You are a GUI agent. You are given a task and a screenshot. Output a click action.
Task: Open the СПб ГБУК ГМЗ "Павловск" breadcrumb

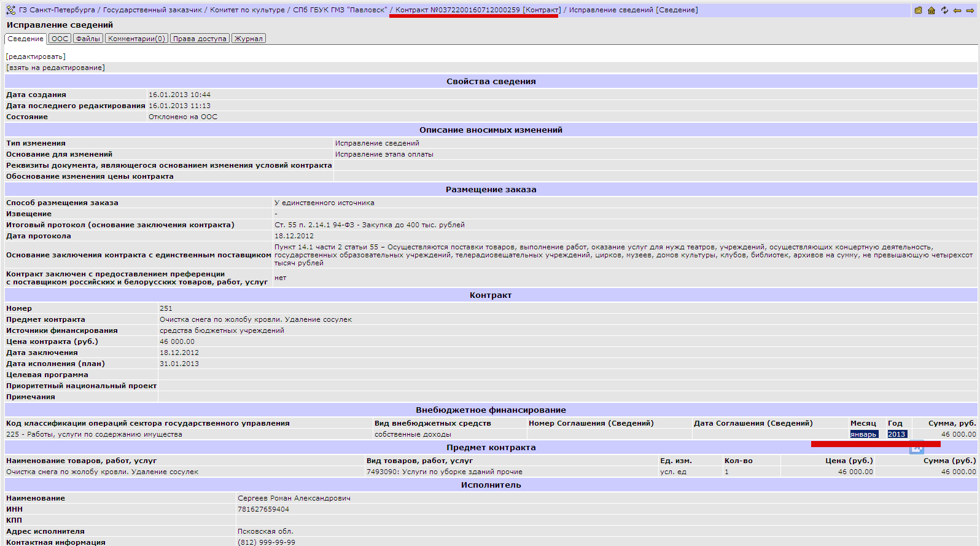coord(340,10)
